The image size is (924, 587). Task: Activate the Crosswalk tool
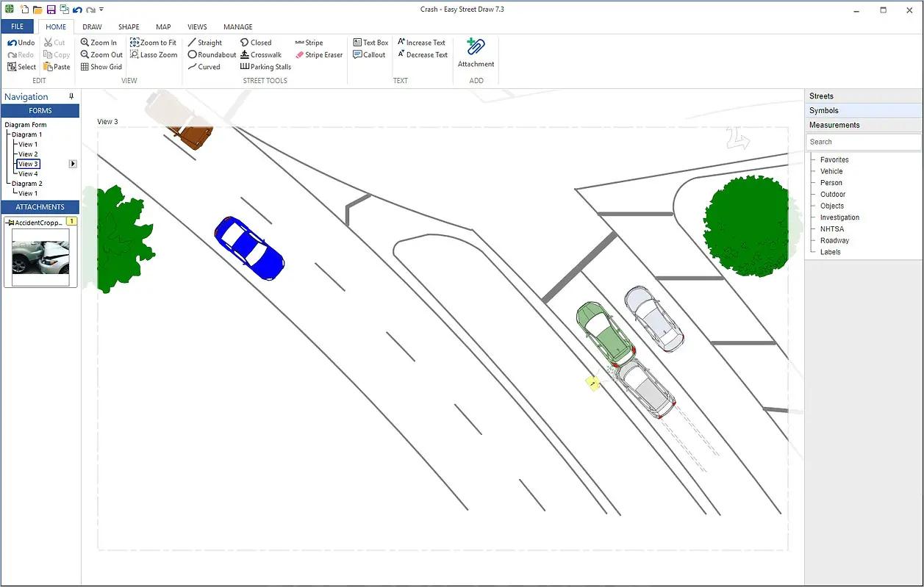261,54
